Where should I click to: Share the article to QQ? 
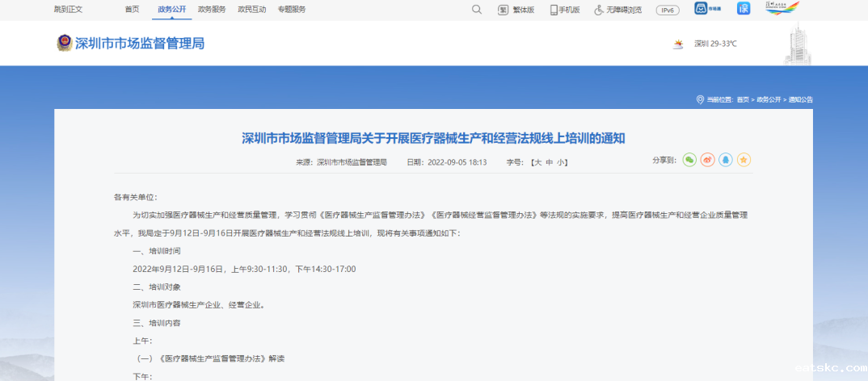pyautogui.click(x=726, y=160)
